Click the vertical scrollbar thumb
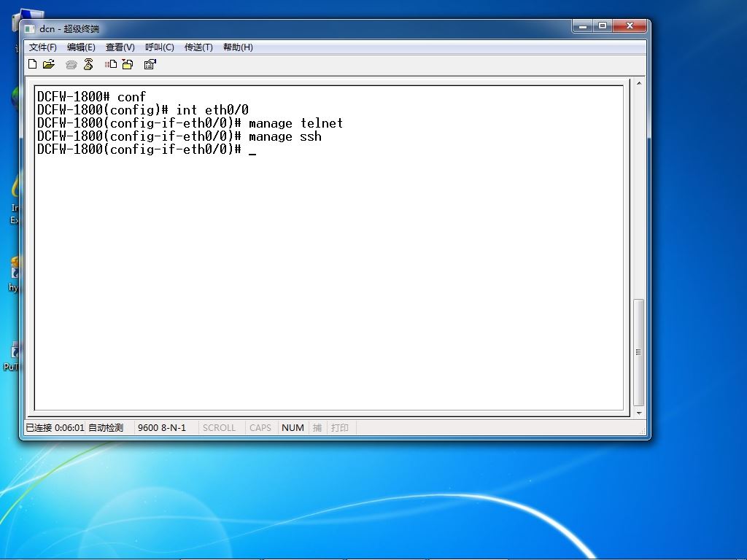Image resolution: width=747 pixels, height=560 pixels. [x=639, y=352]
